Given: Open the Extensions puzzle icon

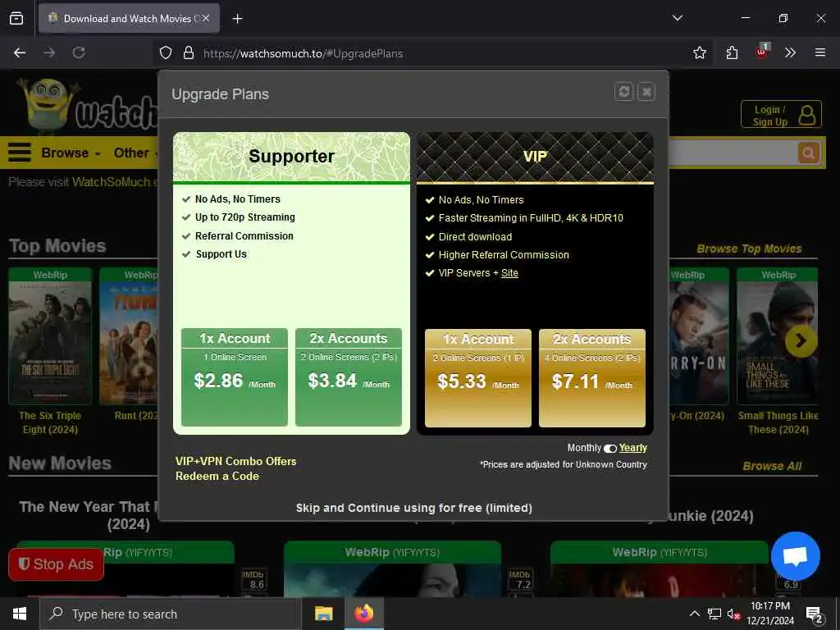Looking at the screenshot, I should (732, 52).
